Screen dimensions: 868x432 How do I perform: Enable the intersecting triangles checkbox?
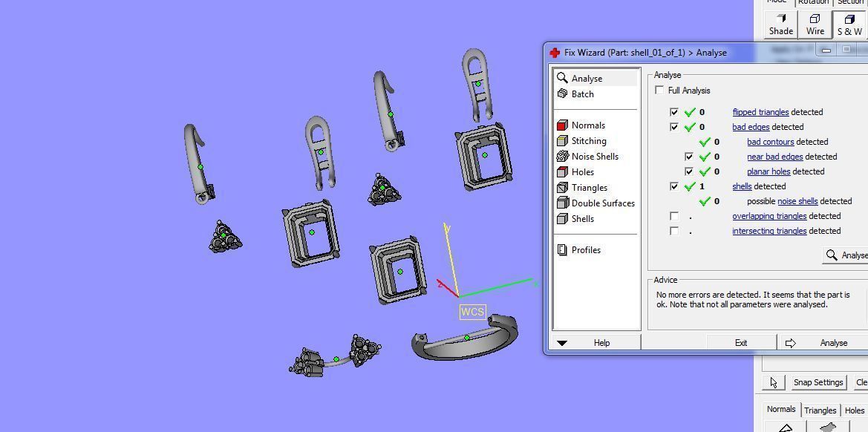pos(673,231)
